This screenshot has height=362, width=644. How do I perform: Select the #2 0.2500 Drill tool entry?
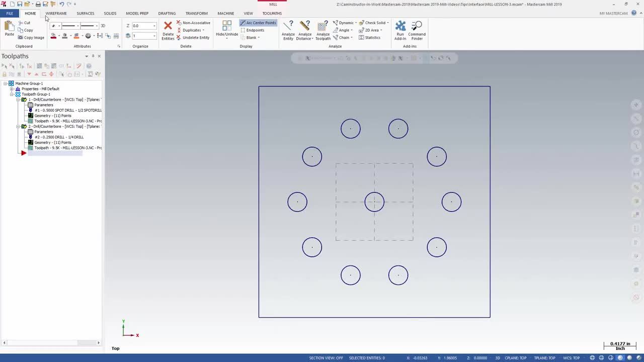click(59, 137)
